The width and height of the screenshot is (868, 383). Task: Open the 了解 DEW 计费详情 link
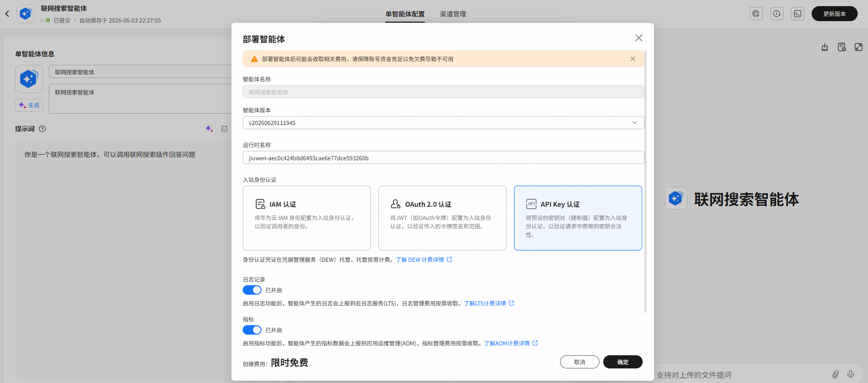(x=420, y=259)
